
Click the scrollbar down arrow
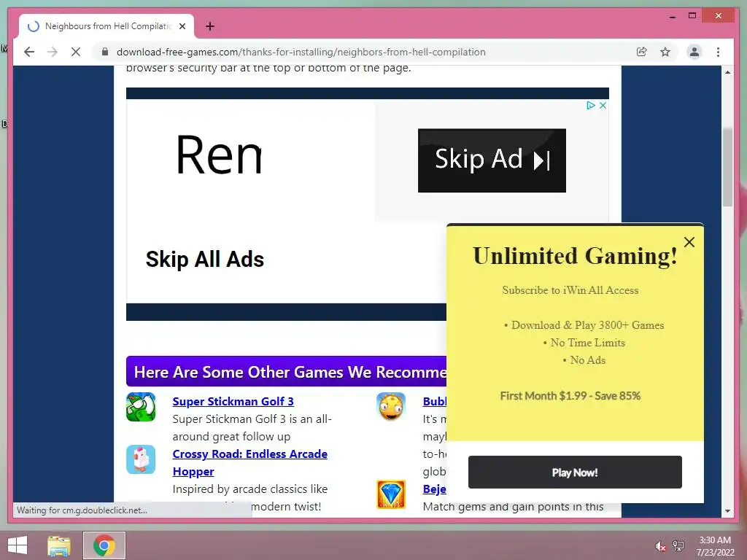point(727,511)
